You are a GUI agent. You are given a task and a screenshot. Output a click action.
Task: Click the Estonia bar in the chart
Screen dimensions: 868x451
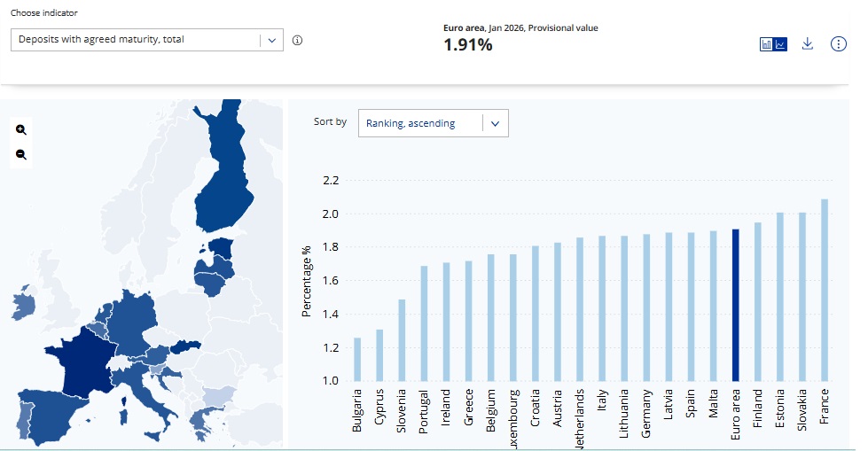[780, 297]
